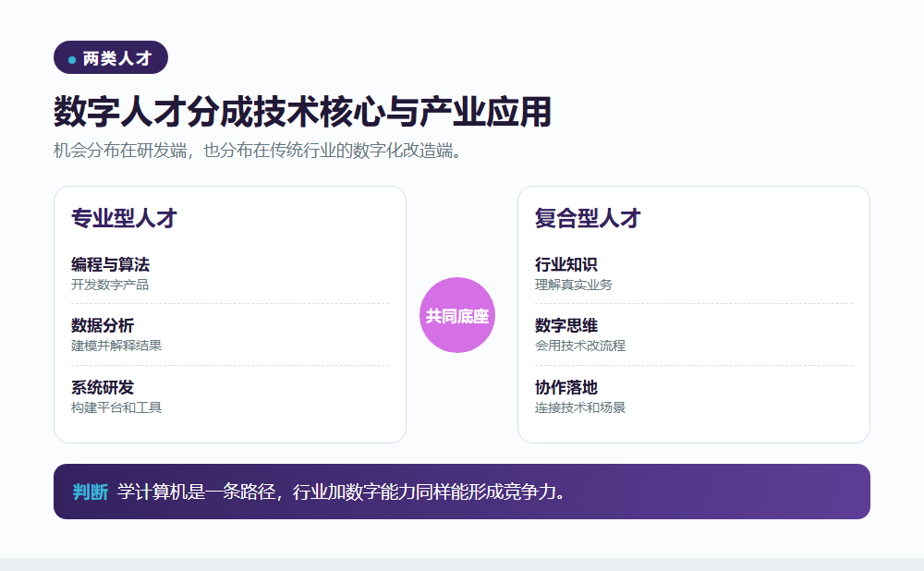Click the text 理解真实业务
This screenshot has width=924, height=571.
574,285
